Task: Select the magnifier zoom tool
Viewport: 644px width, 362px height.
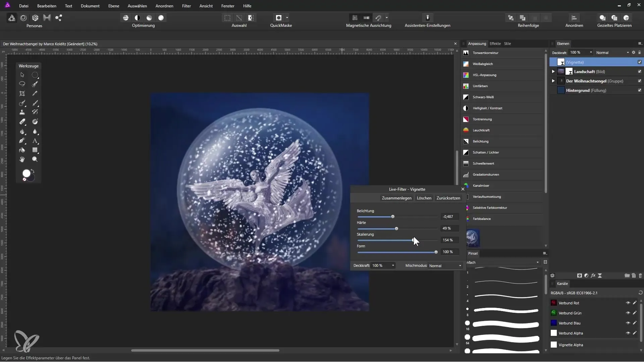Action: (35, 160)
